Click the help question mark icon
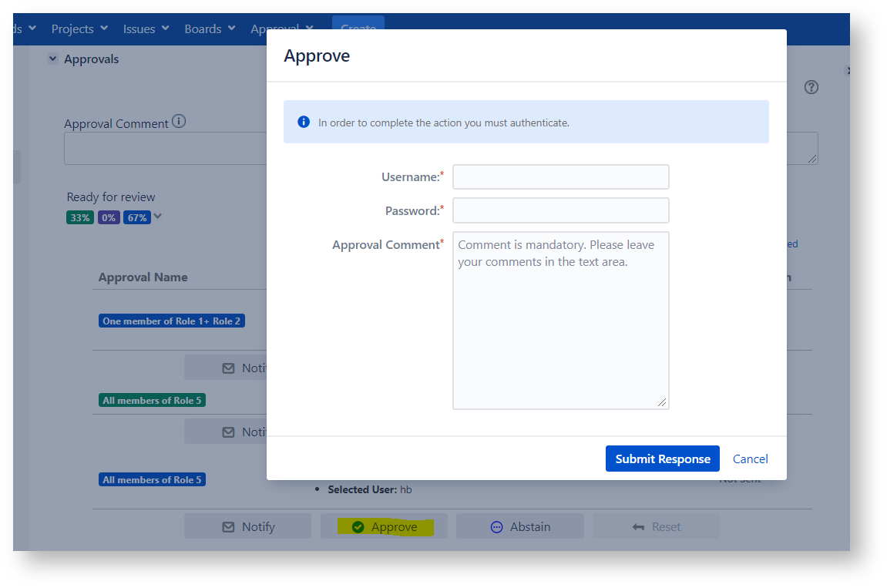887x588 pixels. [x=811, y=87]
